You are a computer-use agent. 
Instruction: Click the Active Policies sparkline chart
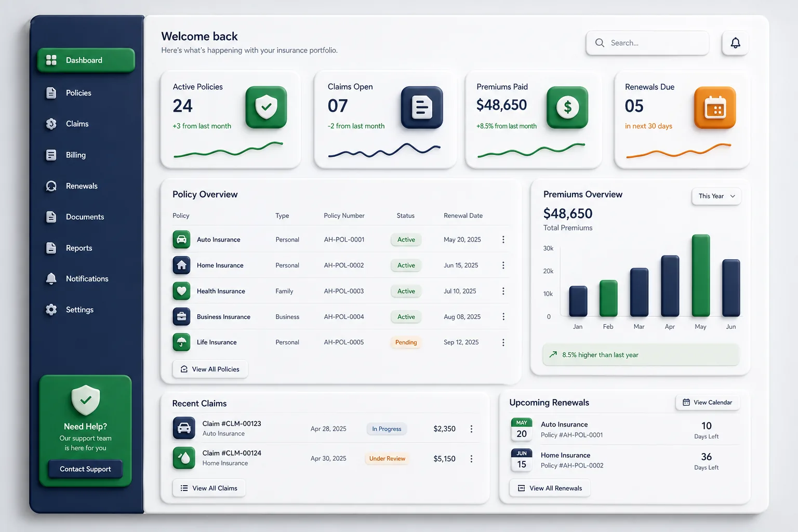pyautogui.click(x=228, y=149)
